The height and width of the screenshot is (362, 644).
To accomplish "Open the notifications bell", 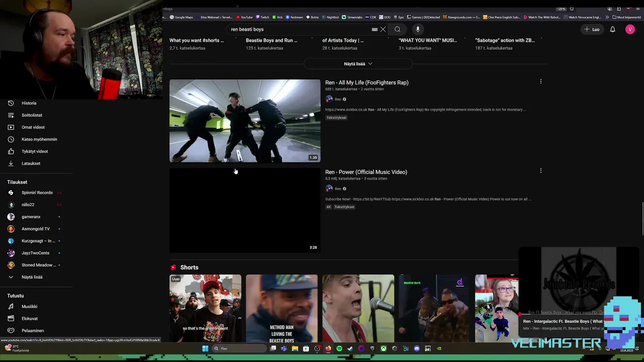I will tap(612, 29).
